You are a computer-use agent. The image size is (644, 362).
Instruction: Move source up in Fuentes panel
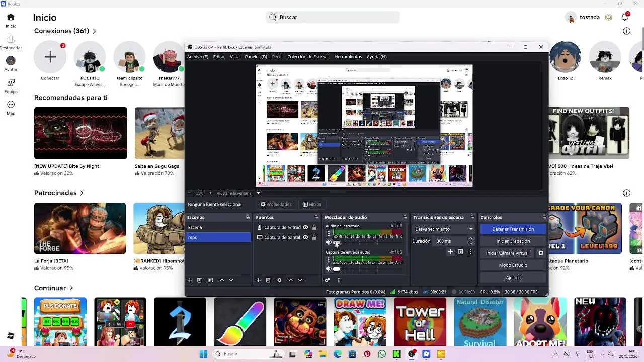pyautogui.click(x=290, y=280)
